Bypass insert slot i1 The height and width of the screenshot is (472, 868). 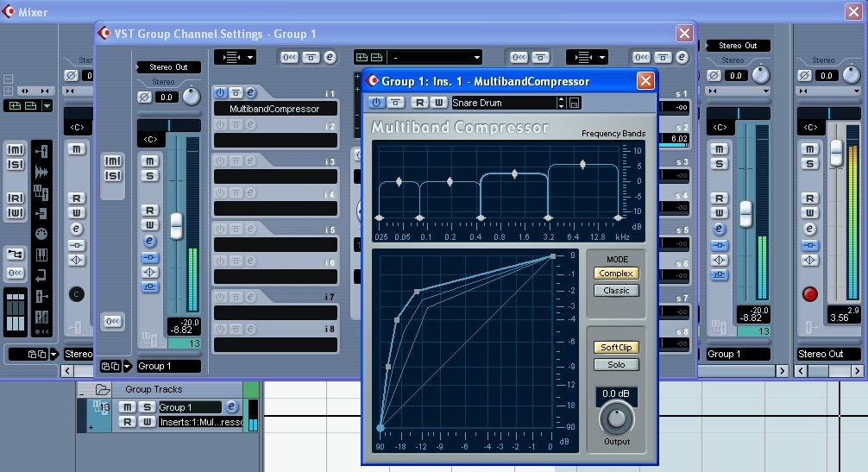pyautogui.click(x=236, y=93)
